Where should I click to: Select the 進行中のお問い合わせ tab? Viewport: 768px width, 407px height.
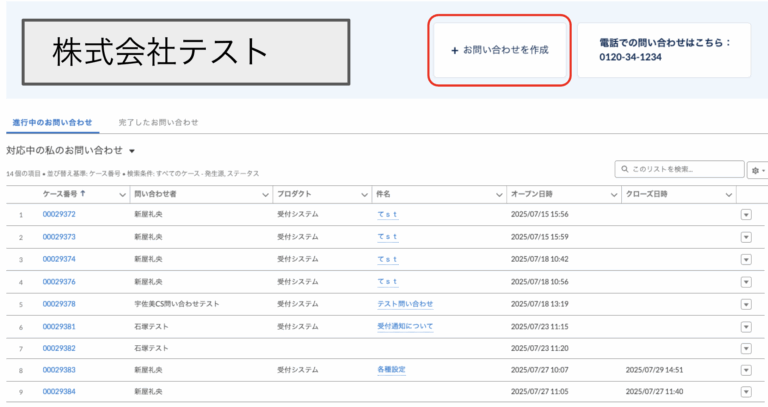coord(51,122)
